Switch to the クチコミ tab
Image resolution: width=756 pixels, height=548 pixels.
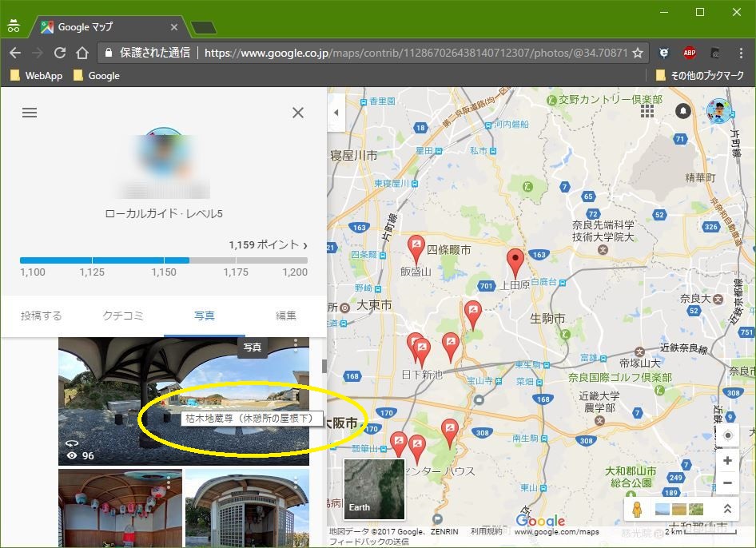(123, 316)
